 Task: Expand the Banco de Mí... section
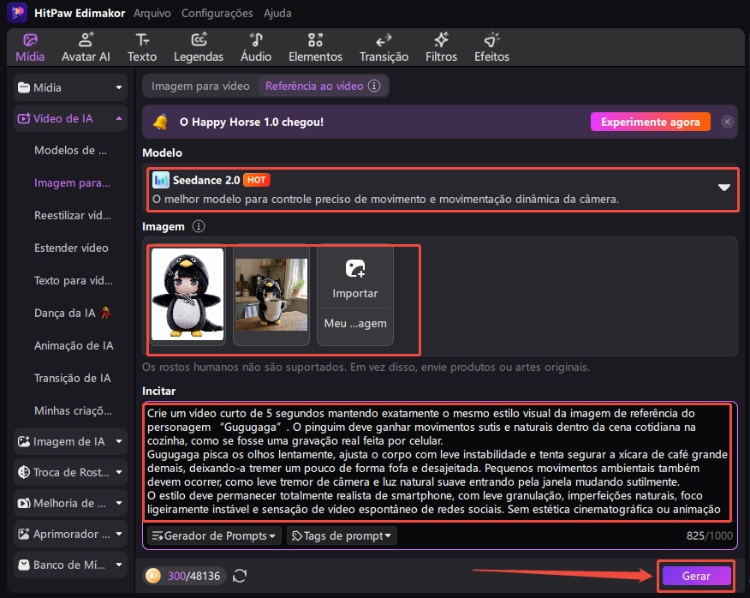[70, 565]
